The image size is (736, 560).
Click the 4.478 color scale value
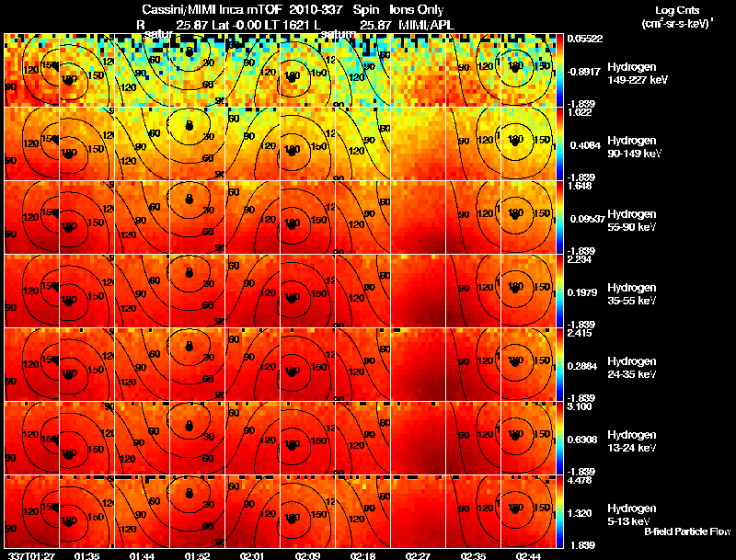(580, 481)
